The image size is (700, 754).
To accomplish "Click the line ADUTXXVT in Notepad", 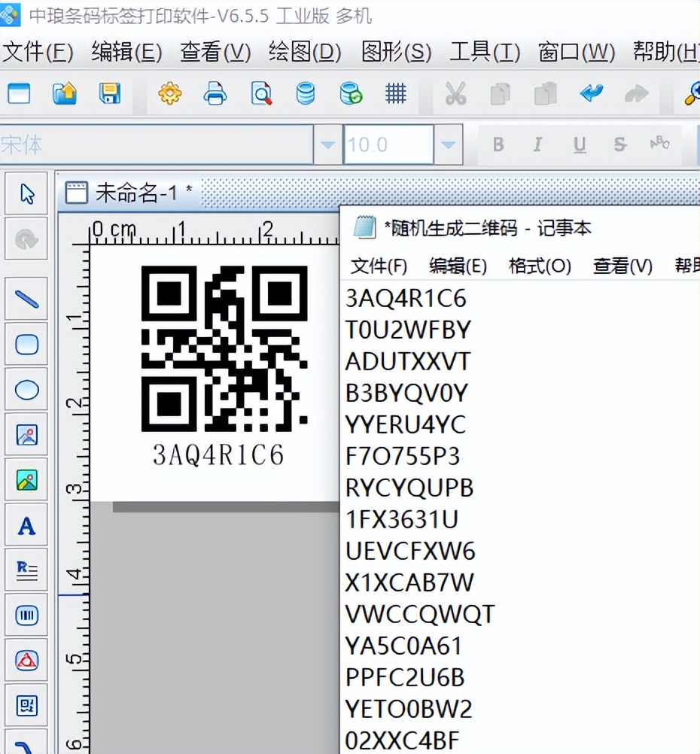I will tap(408, 361).
